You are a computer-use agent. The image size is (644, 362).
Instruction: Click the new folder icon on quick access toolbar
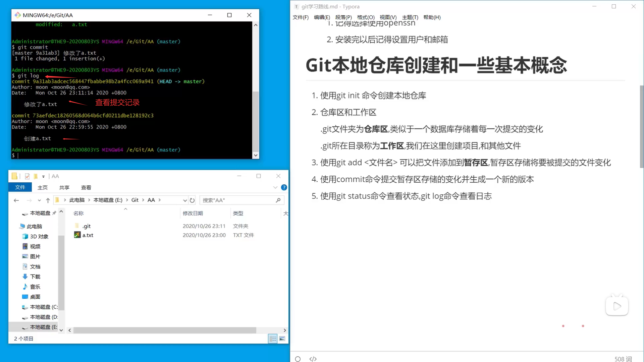[x=36, y=176]
